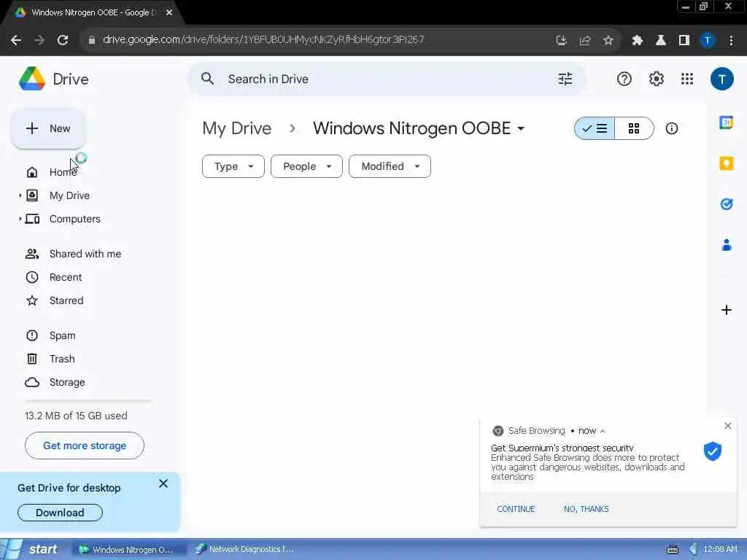
Task: Click CONTINUE on Safe Browsing prompt
Action: pos(516,509)
